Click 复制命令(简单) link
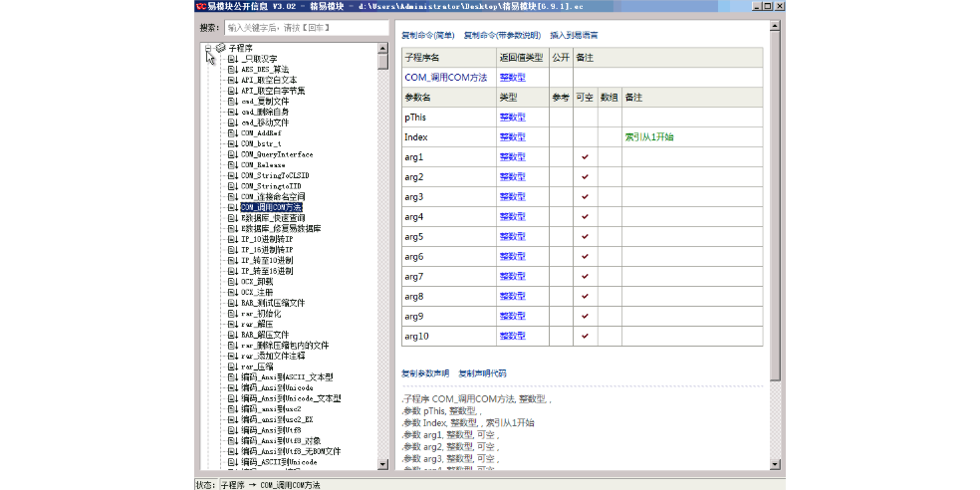The image size is (980, 490). [428, 36]
